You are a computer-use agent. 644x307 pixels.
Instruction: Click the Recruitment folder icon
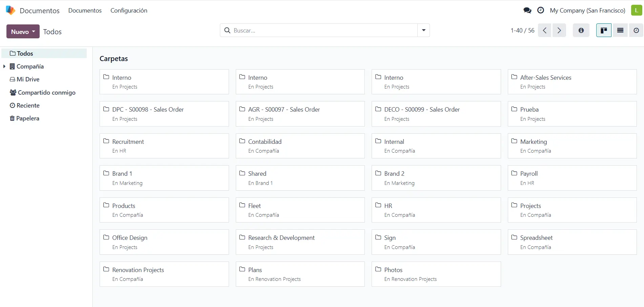[x=106, y=141]
